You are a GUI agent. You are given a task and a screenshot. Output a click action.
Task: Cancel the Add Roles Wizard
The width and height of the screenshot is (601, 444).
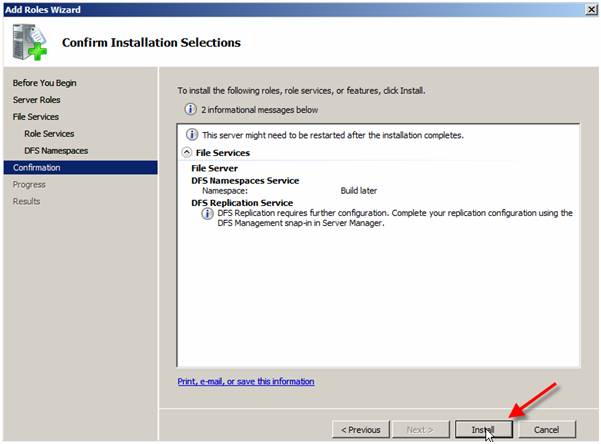[547, 429]
